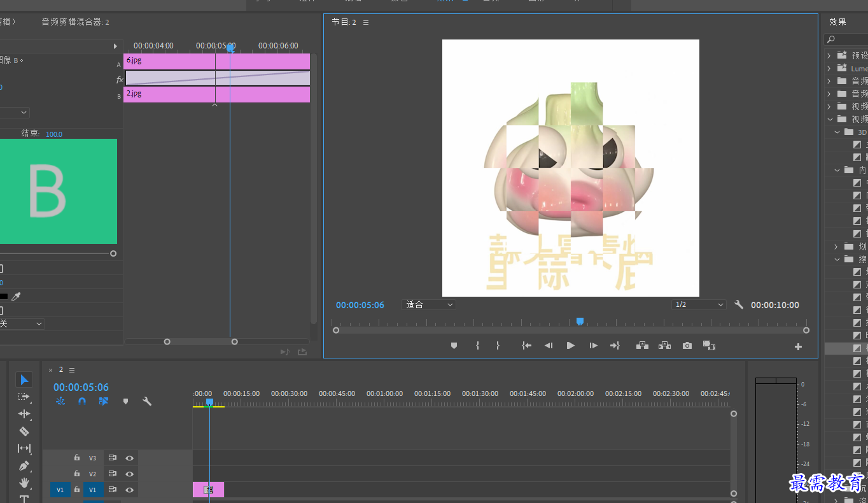The image size is (868, 503).
Task: Select the Ripple Edit tool
Action: point(24,414)
